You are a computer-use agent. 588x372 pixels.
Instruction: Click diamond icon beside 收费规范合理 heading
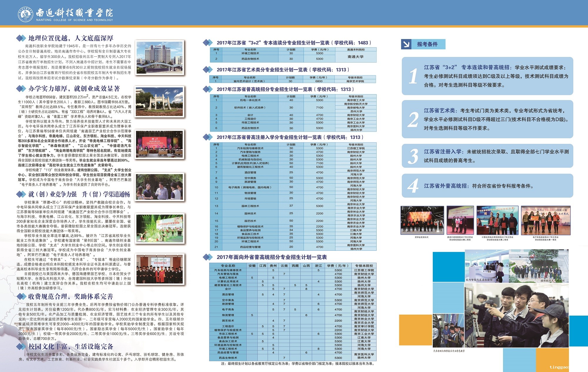[x=21, y=297]
